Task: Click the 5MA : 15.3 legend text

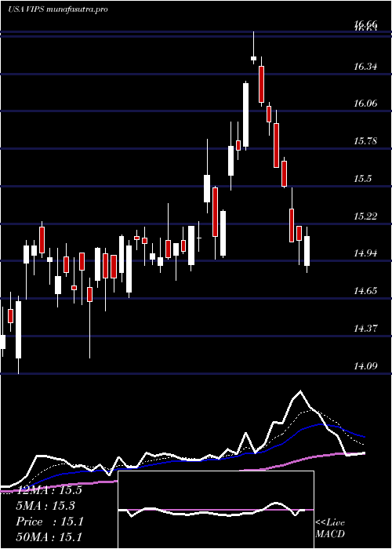Action: pyautogui.click(x=45, y=506)
